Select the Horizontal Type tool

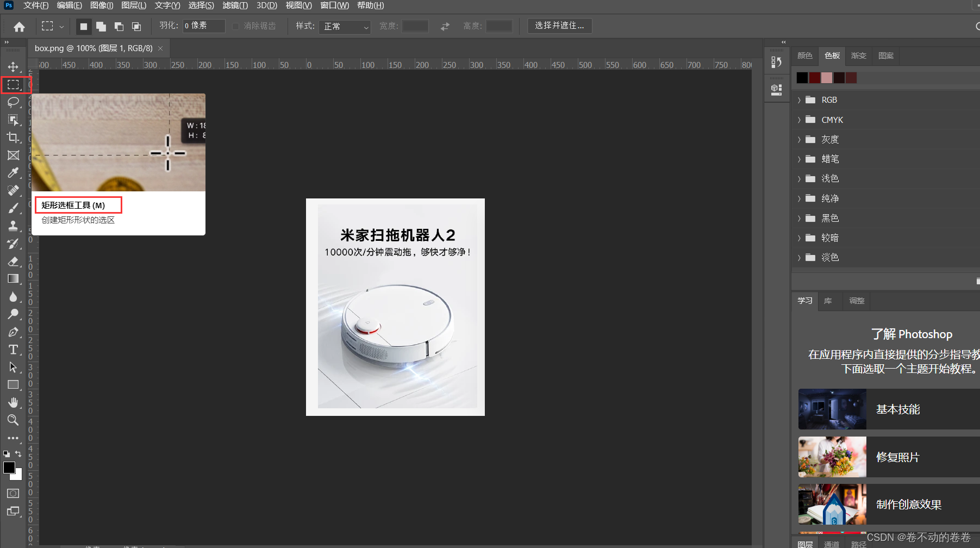[x=13, y=350]
